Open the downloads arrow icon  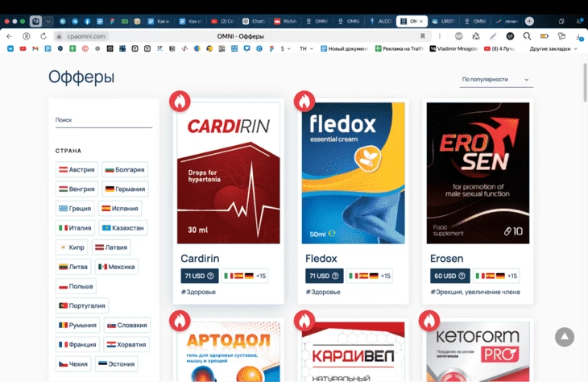578,37
